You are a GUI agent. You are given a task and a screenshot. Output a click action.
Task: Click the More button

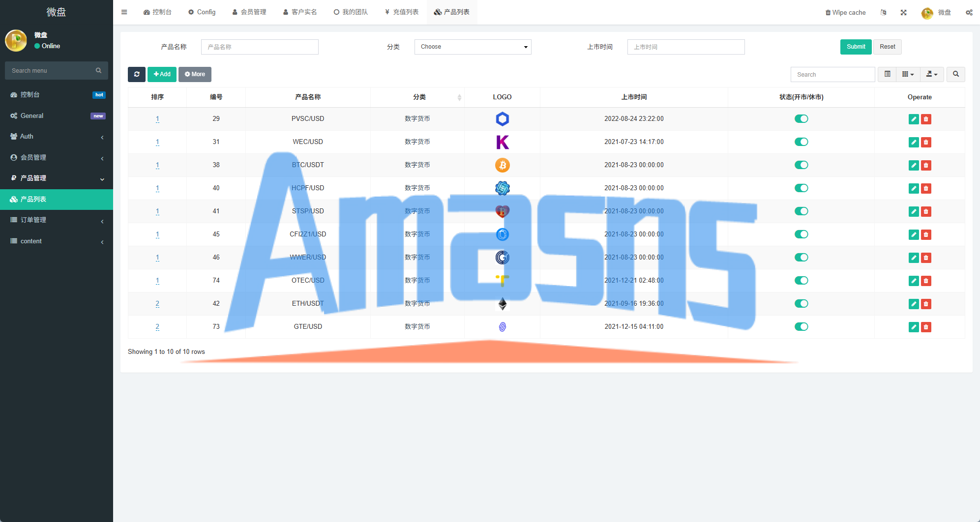195,74
